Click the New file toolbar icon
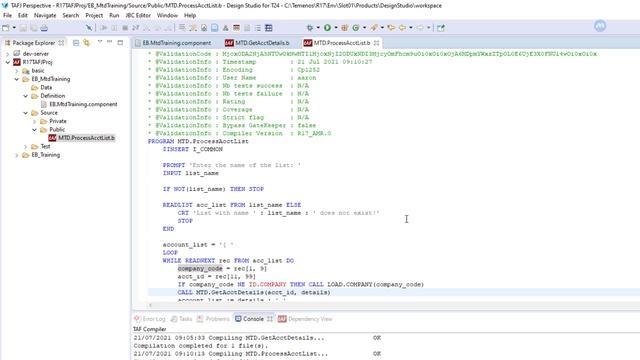 coord(6,28)
